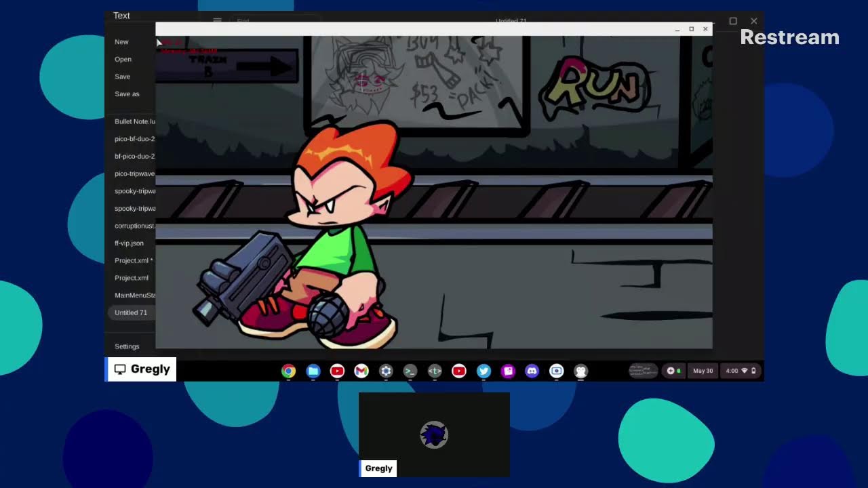This screenshot has width=868, height=488.
Task: Select the pico-tripwave file entry
Action: pyautogui.click(x=134, y=174)
